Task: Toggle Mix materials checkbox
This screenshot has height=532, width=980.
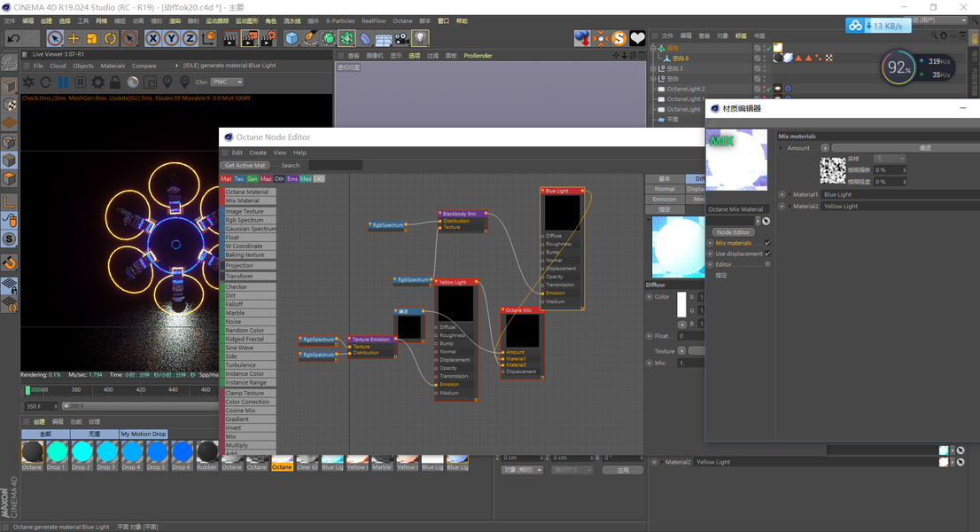Action: click(767, 243)
